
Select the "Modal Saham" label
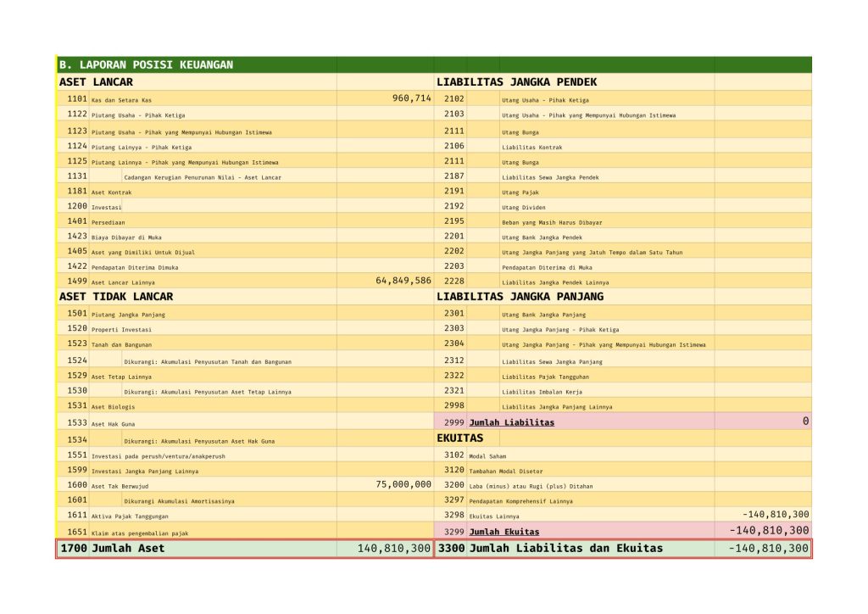coord(487,456)
